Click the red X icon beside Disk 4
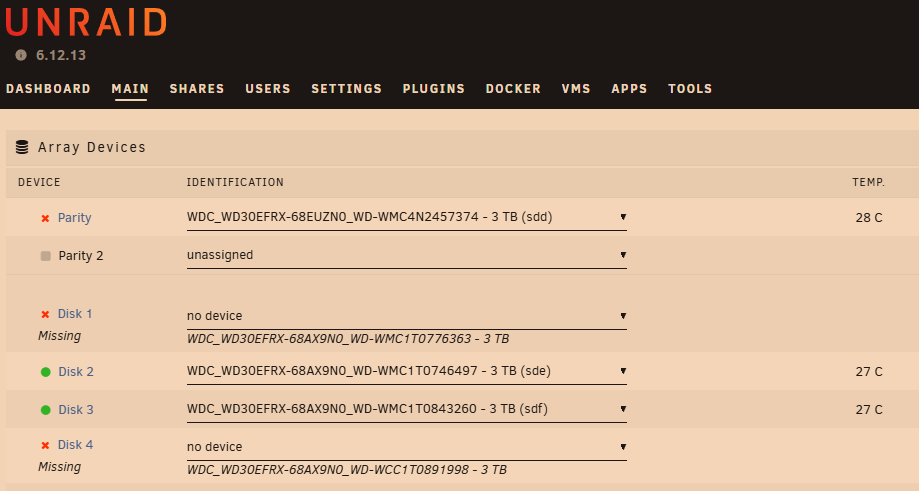Viewport: 919px width, 491px height. [x=45, y=446]
